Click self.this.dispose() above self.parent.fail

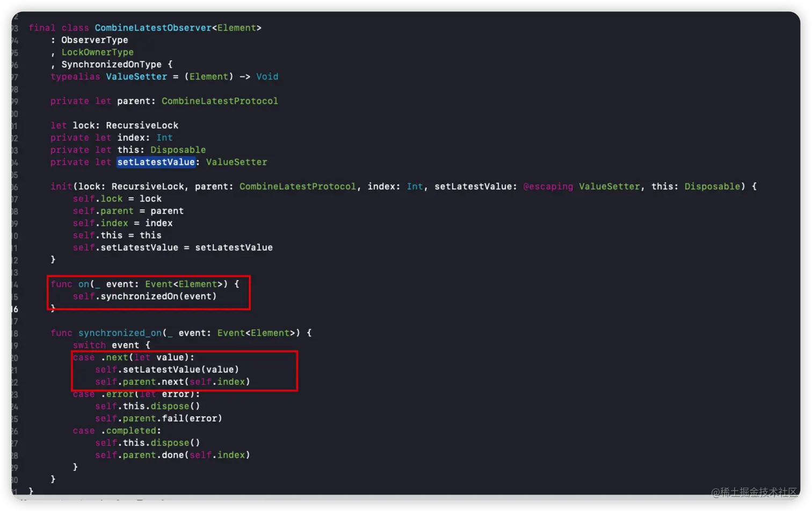click(x=148, y=406)
